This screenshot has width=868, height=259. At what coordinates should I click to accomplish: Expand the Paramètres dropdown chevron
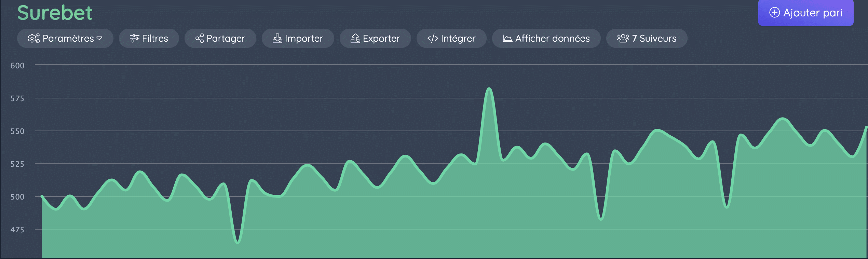99,38
